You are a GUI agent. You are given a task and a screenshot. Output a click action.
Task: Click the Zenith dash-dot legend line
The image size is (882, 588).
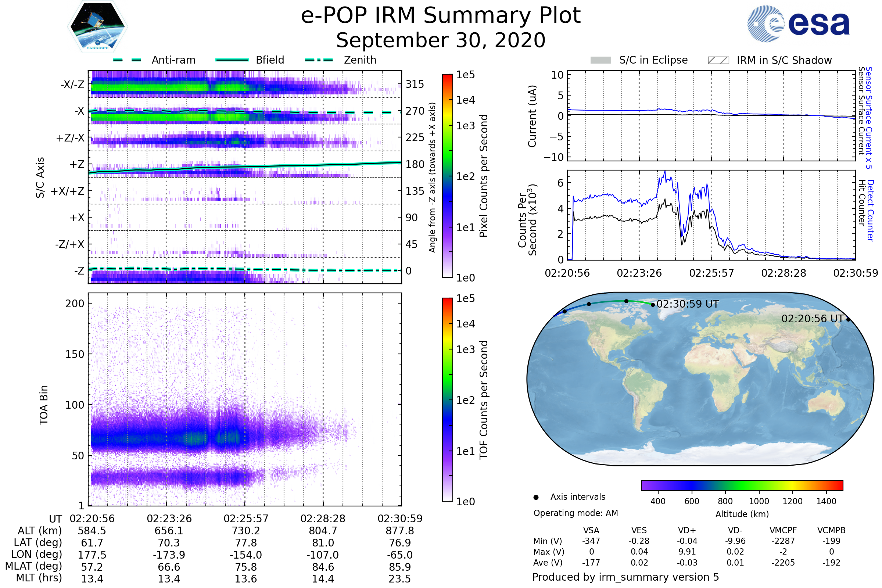(319, 60)
